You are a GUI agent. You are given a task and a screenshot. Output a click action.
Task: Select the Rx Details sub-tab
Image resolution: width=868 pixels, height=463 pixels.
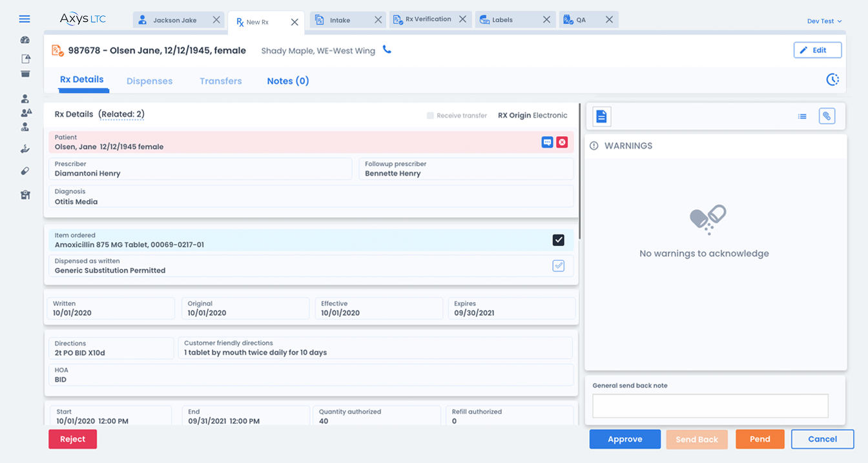coord(82,79)
